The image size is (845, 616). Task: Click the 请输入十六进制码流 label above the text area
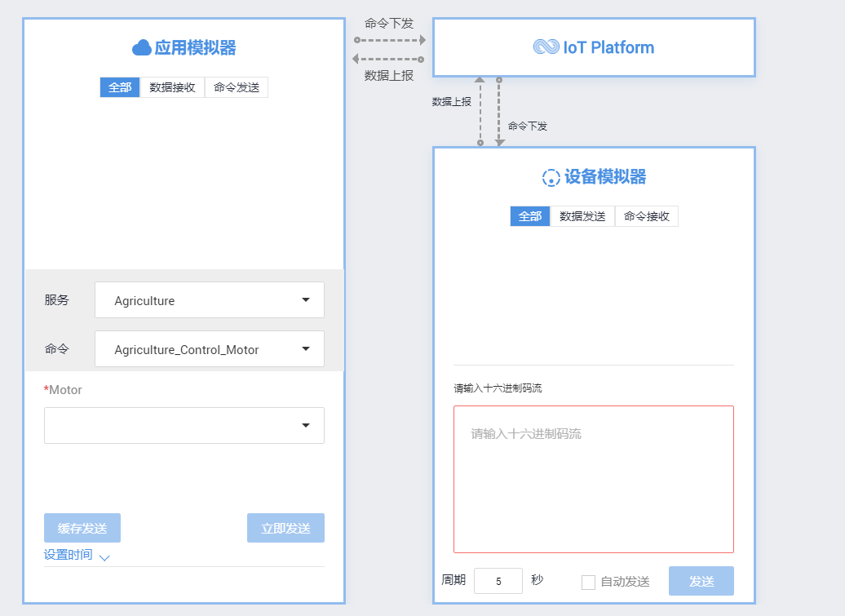pos(498,388)
